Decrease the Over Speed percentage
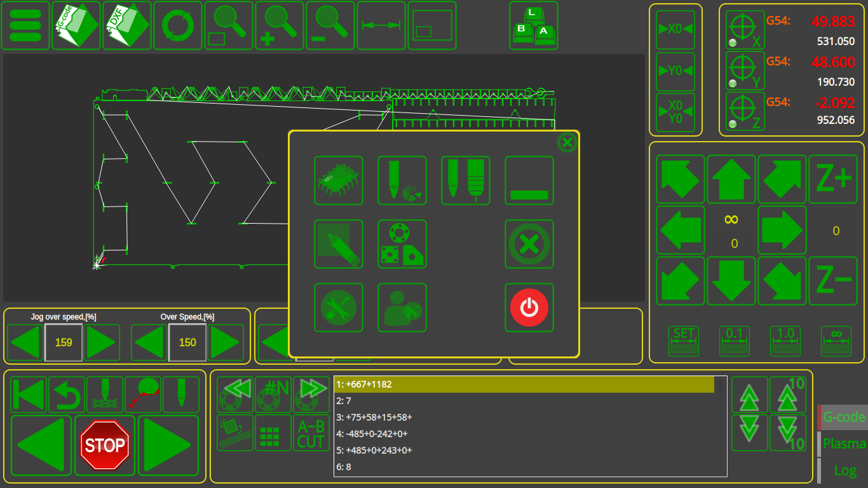868x488 pixels. (149, 342)
